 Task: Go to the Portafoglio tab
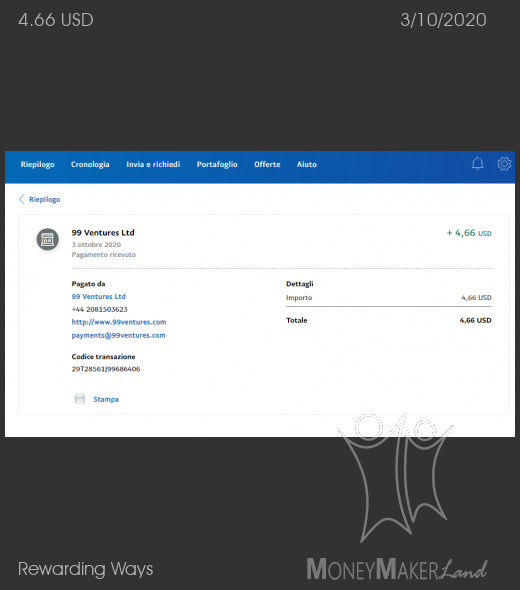[217, 164]
